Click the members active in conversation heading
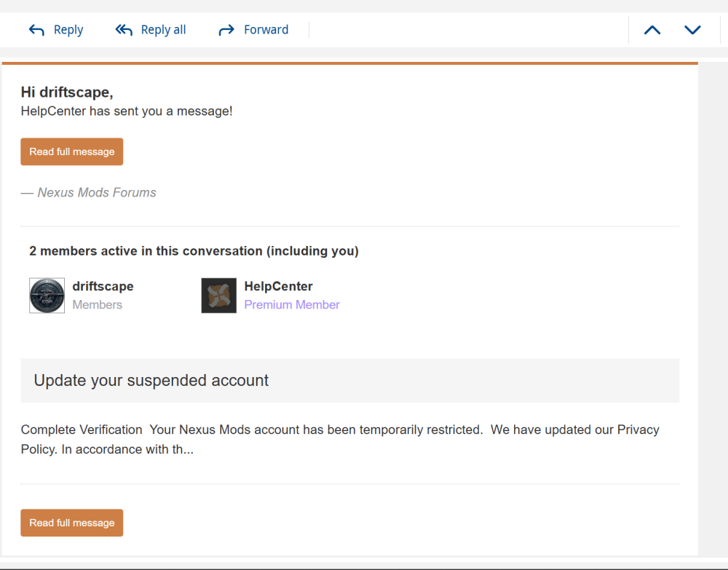Image resolution: width=728 pixels, height=570 pixels. (x=194, y=250)
